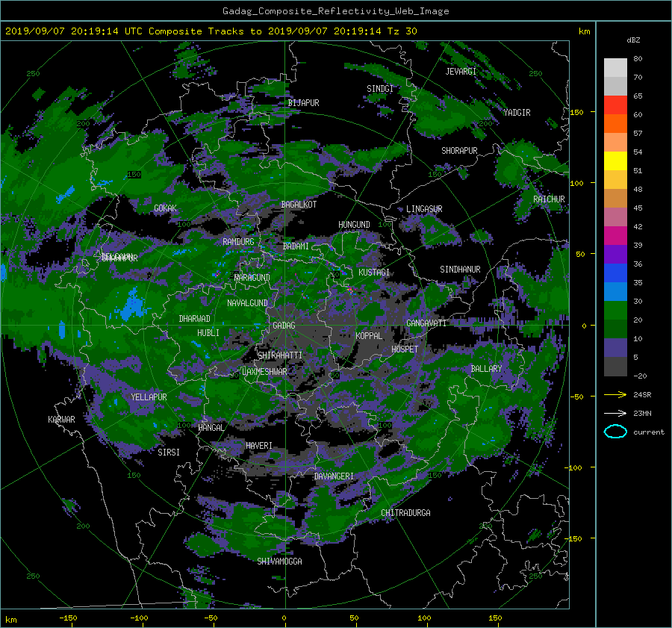672x628 pixels.
Task: Click the Gadag Composite Reflectivity title
Action: [335, 11]
